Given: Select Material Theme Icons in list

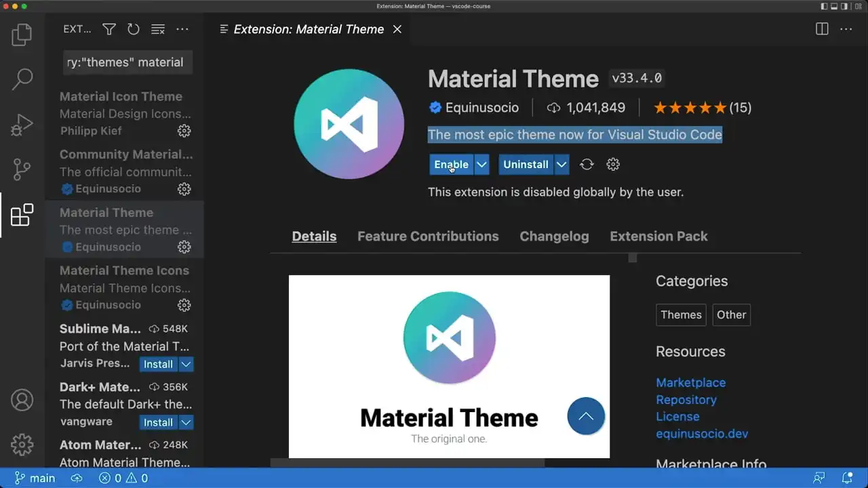Looking at the screenshot, I should pos(125,287).
